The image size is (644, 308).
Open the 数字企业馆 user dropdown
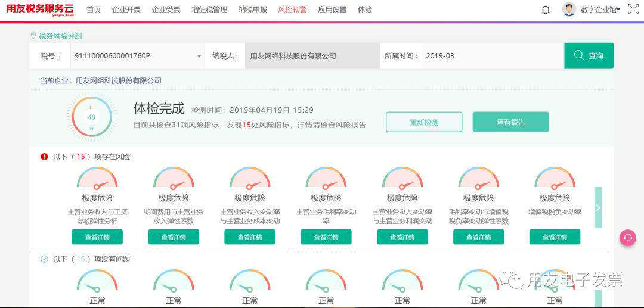pos(600,10)
